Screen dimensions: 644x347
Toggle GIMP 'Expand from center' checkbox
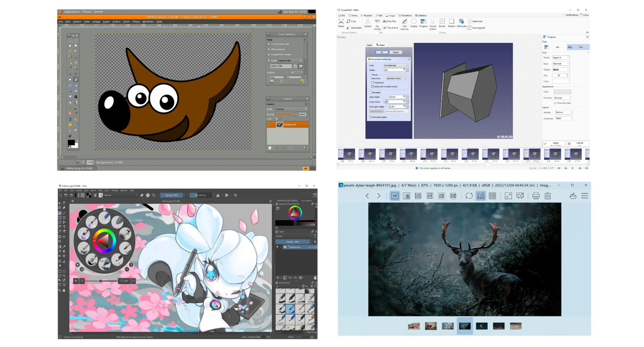pos(269,55)
